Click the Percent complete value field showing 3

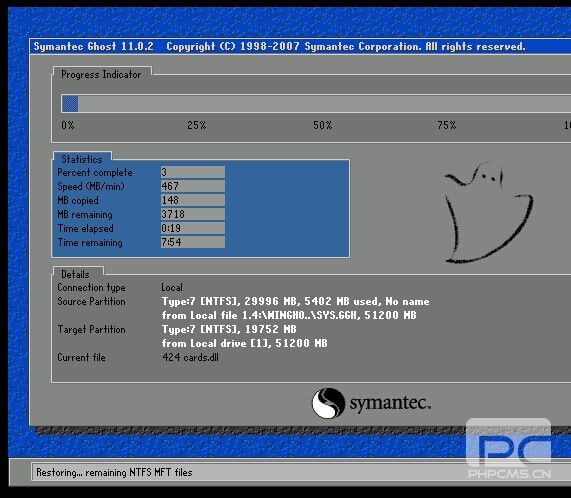point(193,172)
